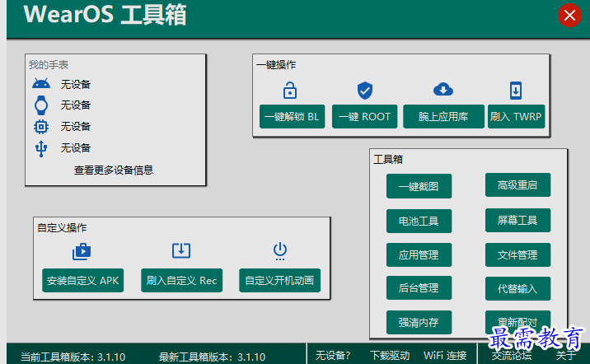Click the 重新配对 button

[517, 322]
